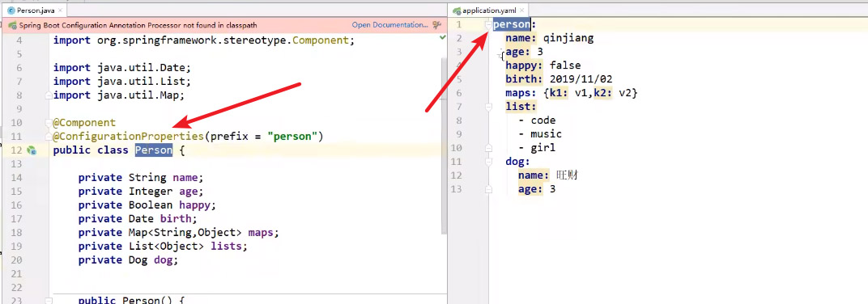
Task: Click the Map<String,Object> maps field
Action: pos(179,233)
